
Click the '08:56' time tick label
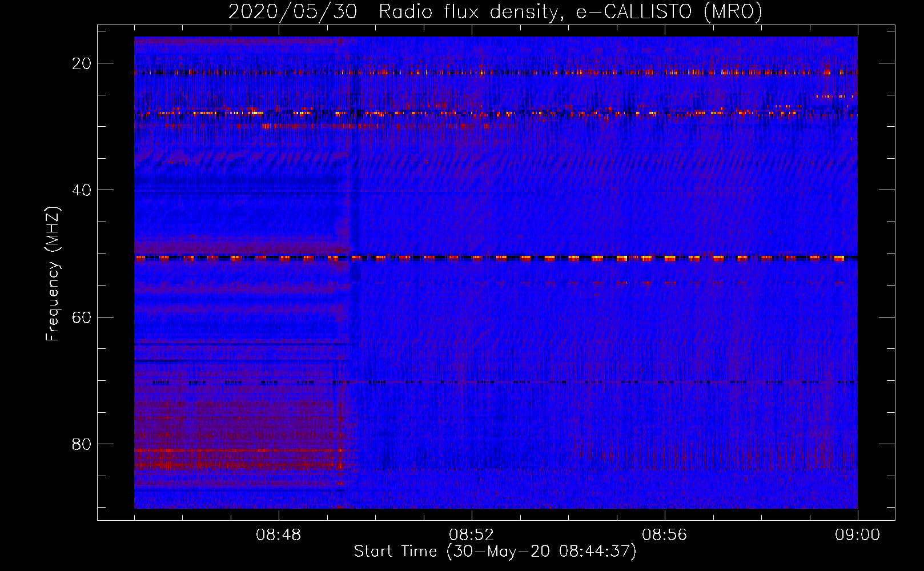[665, 535]
